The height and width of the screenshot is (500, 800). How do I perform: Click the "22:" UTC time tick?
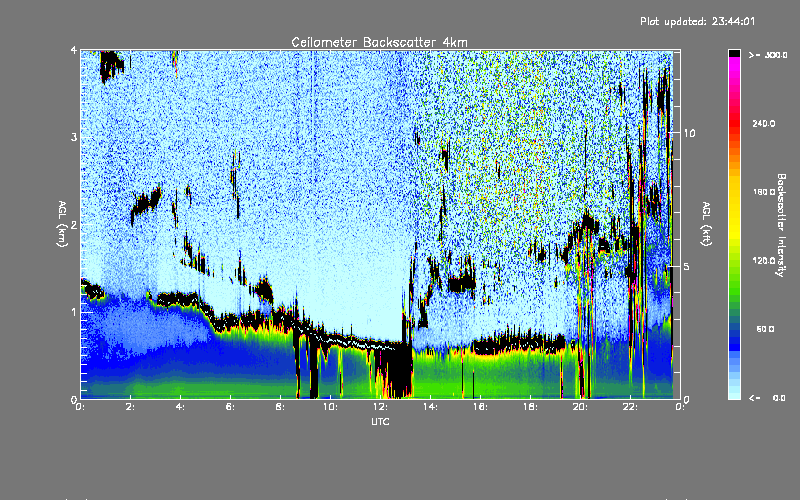(630, 407)
